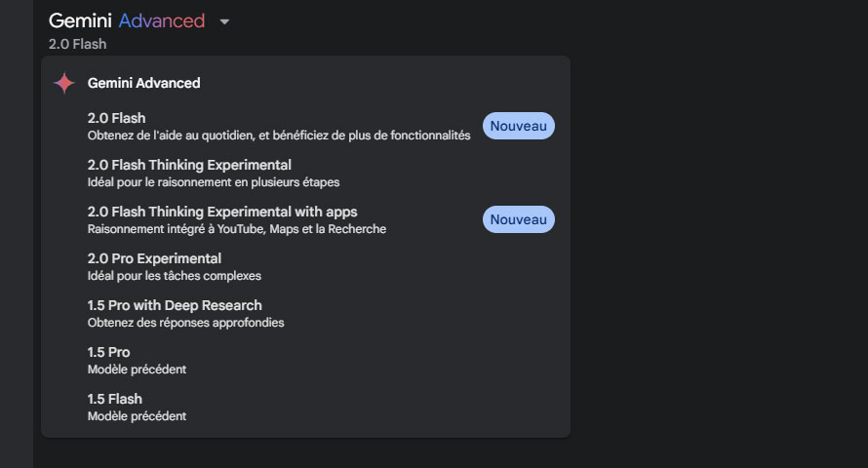Screen dimensions: 868x468
Task: Click 'Raisonnement intégré à YouTube, Maps' description
Action: pyautogui.click(x=237, y=229)
